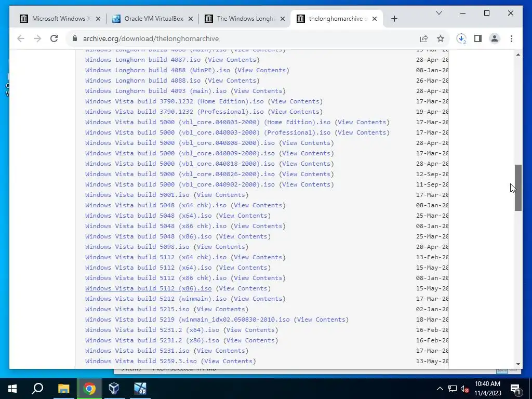This screenshot has width=532, height=399.
Task: Open the Chrome profile avatar
Action: click(x=495, y=38)
